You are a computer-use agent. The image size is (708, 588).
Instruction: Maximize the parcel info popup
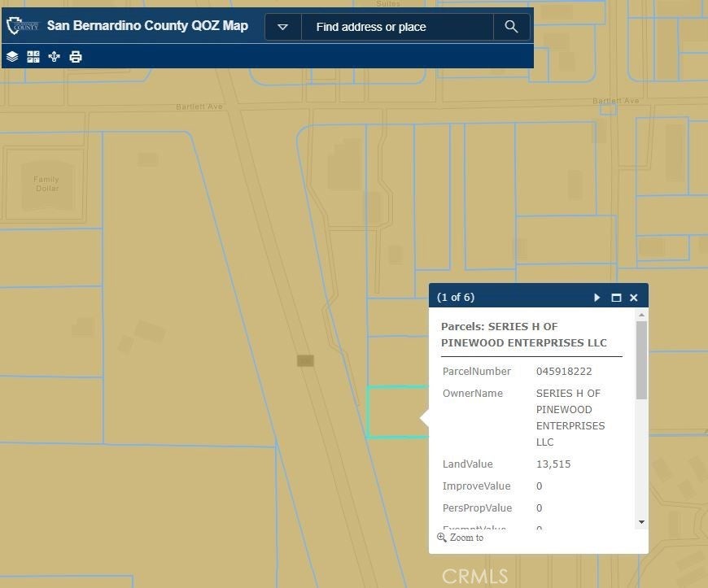point(616,298)
